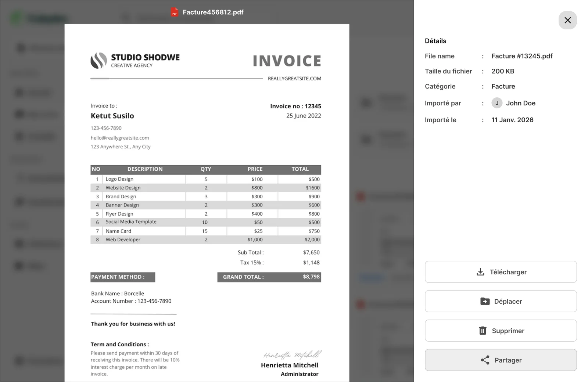The height and width of the screenshot is (382, 588).
Task: Click the Supprimer button
Action: click(x=501, y=331)
